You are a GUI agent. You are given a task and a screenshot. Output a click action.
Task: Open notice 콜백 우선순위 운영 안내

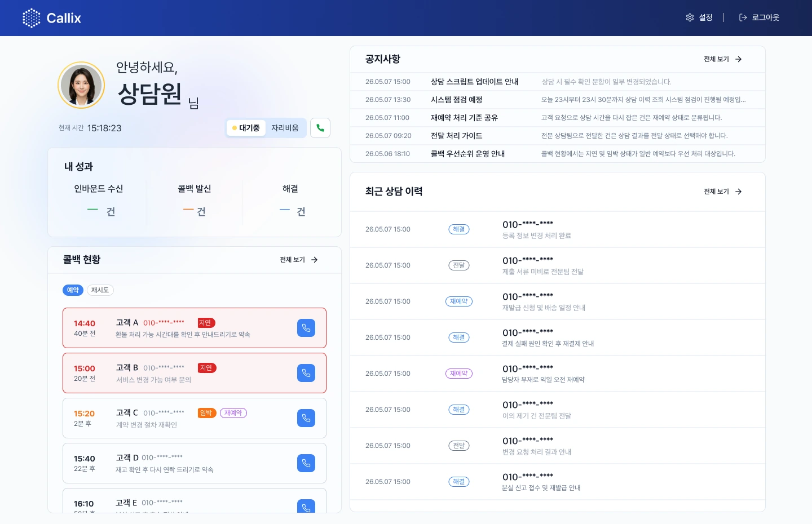pyautogui.click(x=558, y=154)
